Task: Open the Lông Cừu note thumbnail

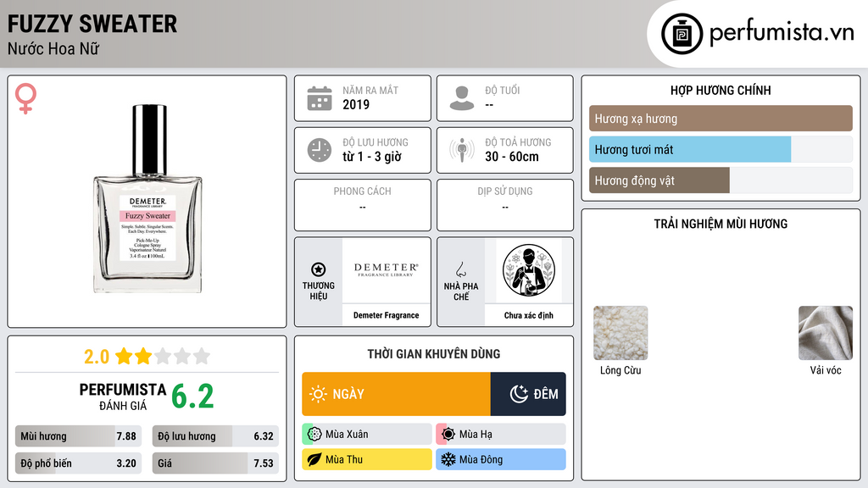Action: pyautogui.click(x=620, y=333)
